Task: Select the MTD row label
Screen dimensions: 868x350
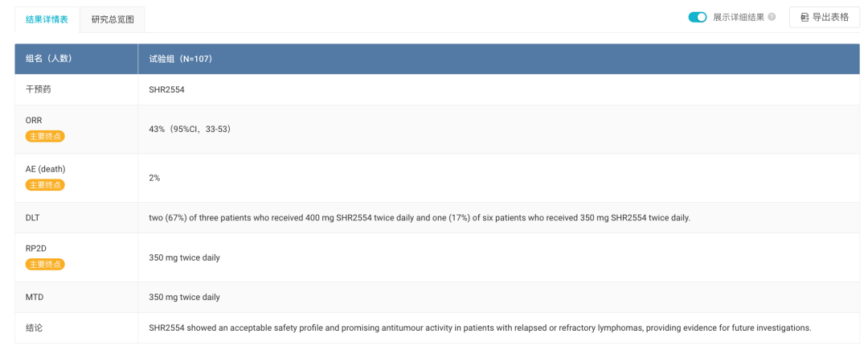Action: (x=35, y=298)
